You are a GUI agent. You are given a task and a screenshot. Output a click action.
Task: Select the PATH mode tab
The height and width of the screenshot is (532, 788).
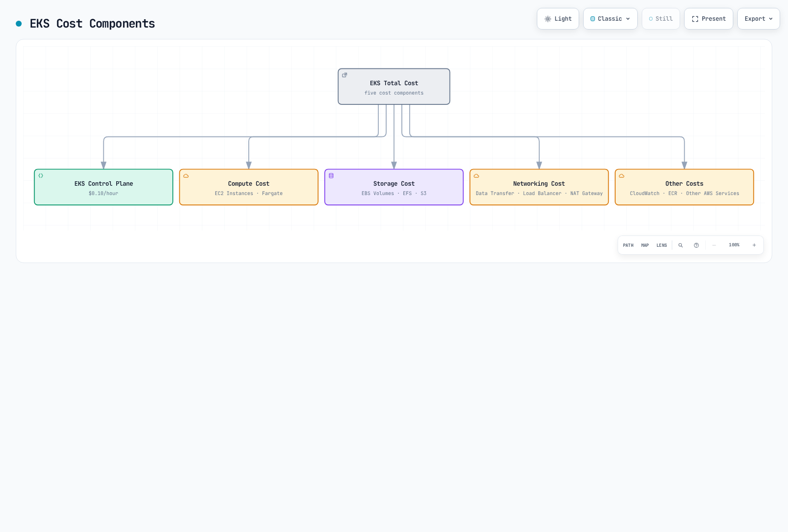pyautogui.click(x=628, y=245)
